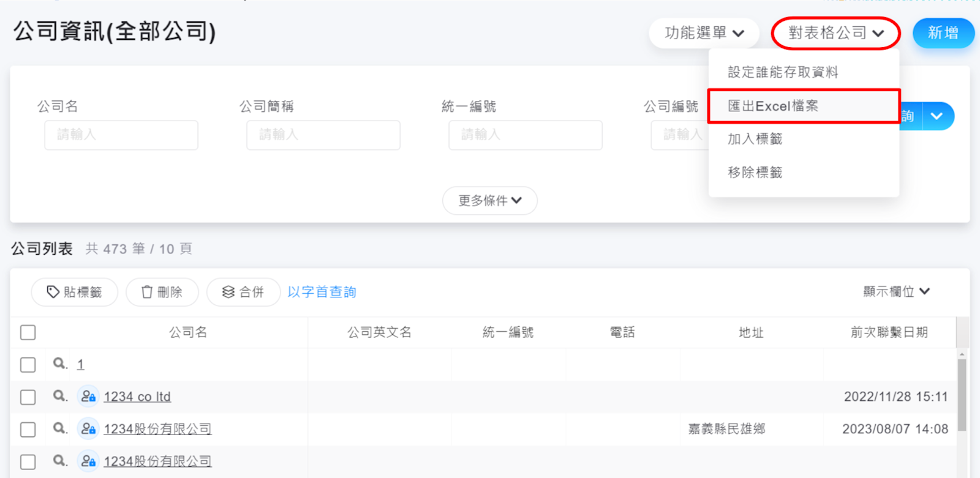
Task: Click layers icon on 合併 button
Action: point(228,292)
